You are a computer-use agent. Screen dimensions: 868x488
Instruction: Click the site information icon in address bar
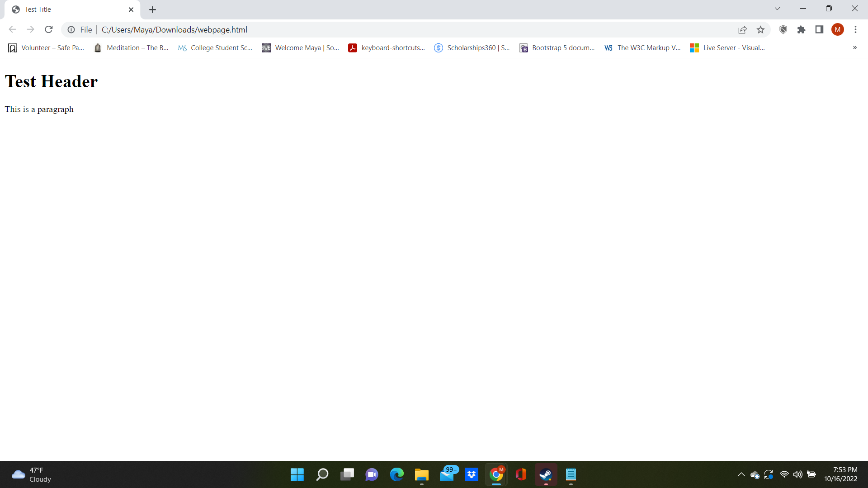pos(71,30)
